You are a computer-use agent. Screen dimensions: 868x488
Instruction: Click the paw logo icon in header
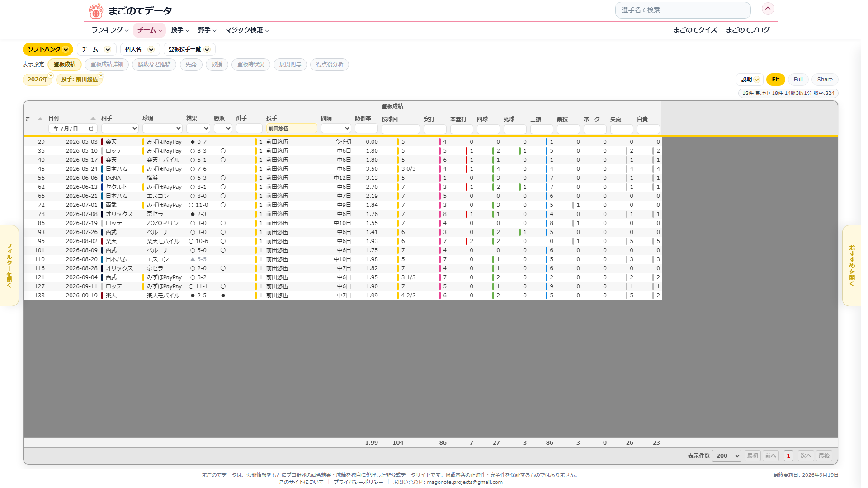[x=95, y=10]
